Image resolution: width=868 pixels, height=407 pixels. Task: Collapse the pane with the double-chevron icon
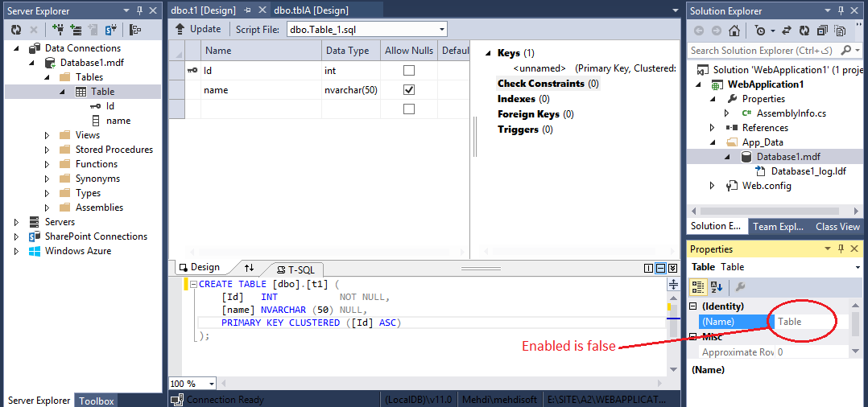672,268
